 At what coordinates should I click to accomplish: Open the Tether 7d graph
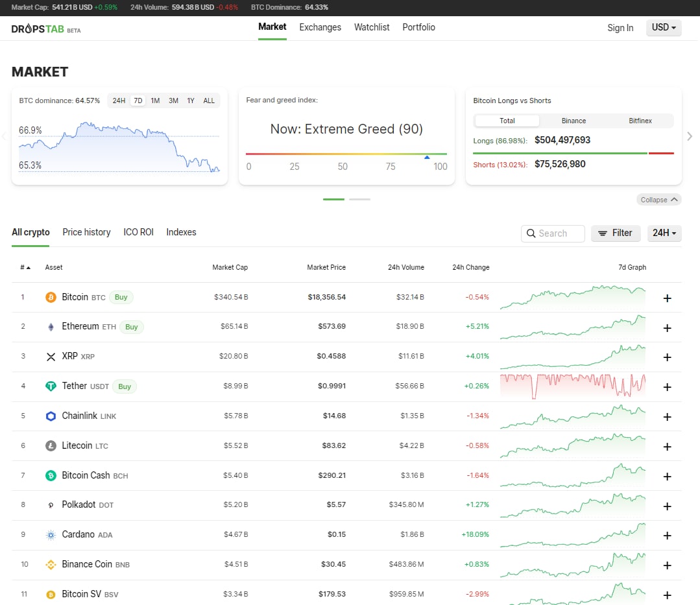pyautogui.click(x=573, y=386)
